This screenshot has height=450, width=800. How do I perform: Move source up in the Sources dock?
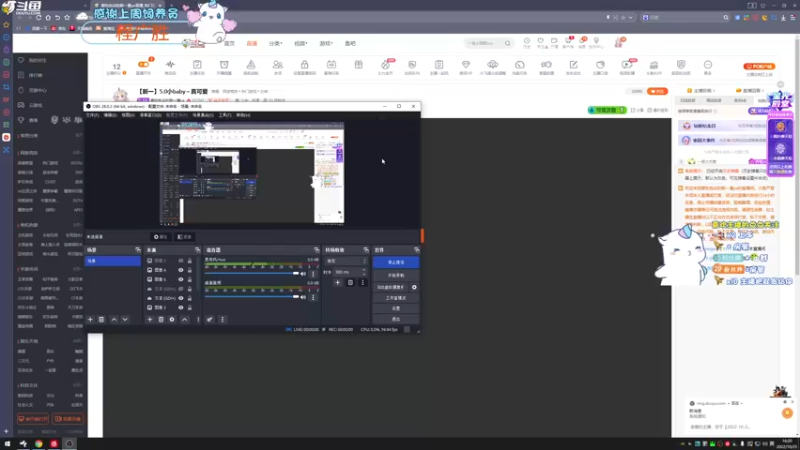[x=185, y=319]
